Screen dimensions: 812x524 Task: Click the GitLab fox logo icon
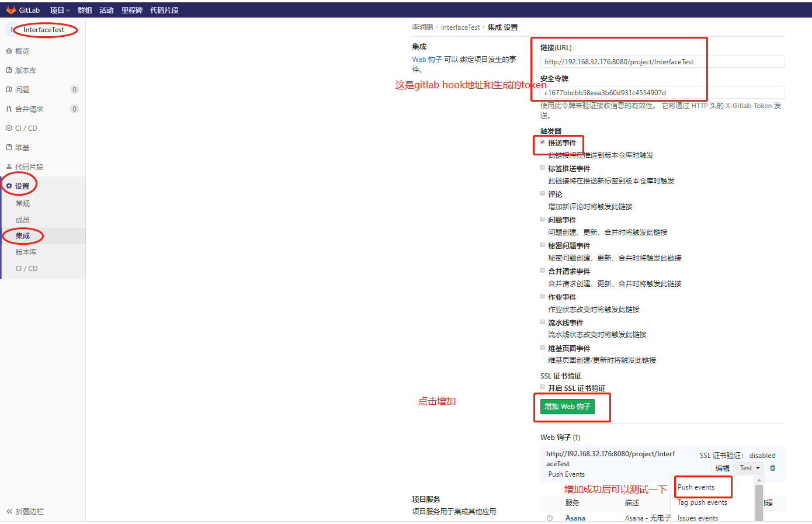pyautogui.click(x=11, y=10)
